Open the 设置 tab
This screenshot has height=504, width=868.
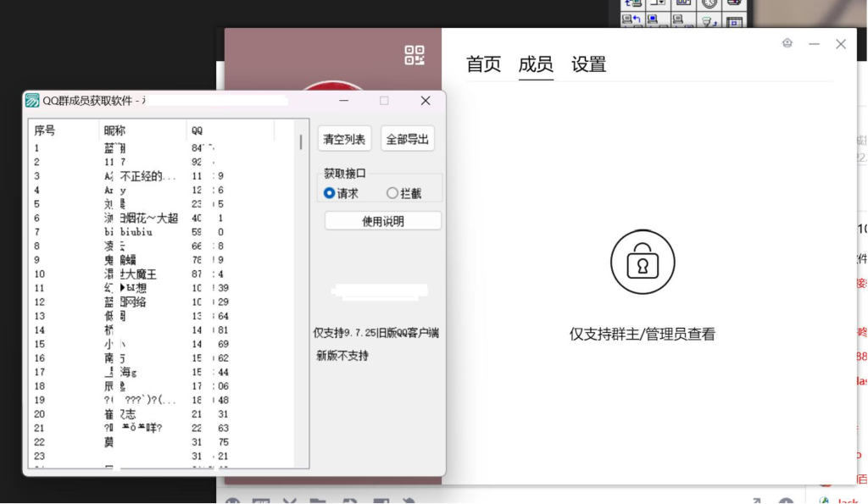pos(588,64)
